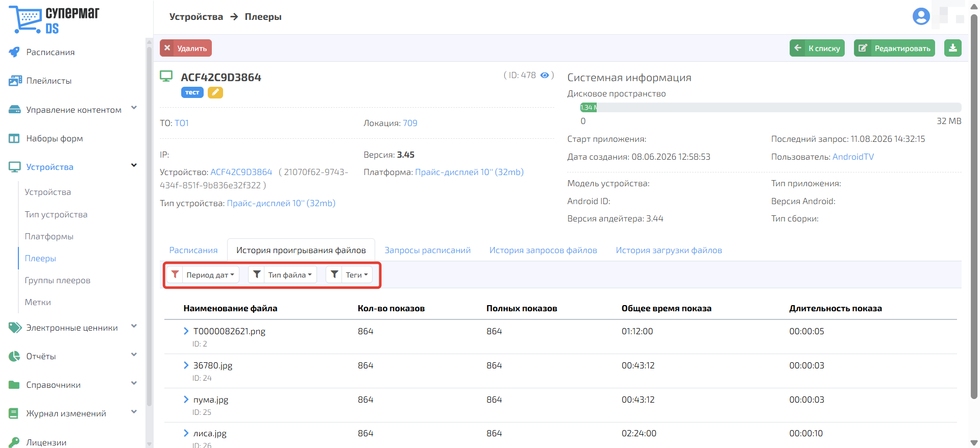This screenshot has height=448, width=980.
Task: Expand the Справочники menu chevron
Action: pyautogui.click(x=134, y=383)
